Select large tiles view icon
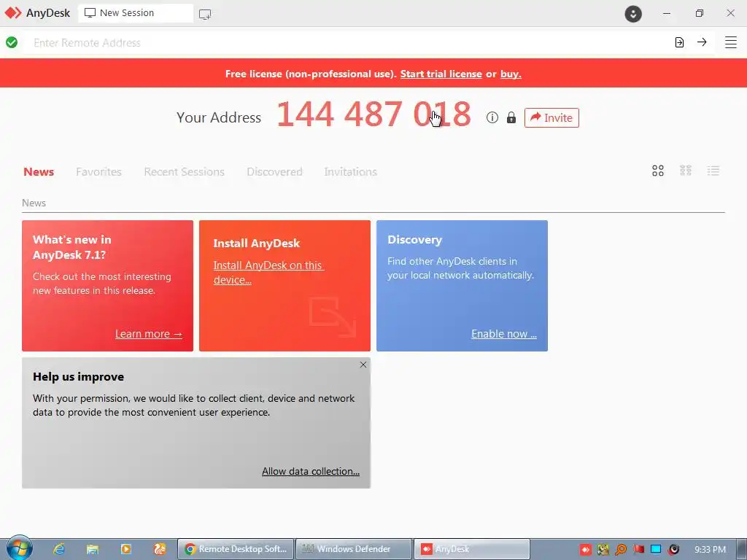Viewport: 747px width, 560px height. click(657, 171)
